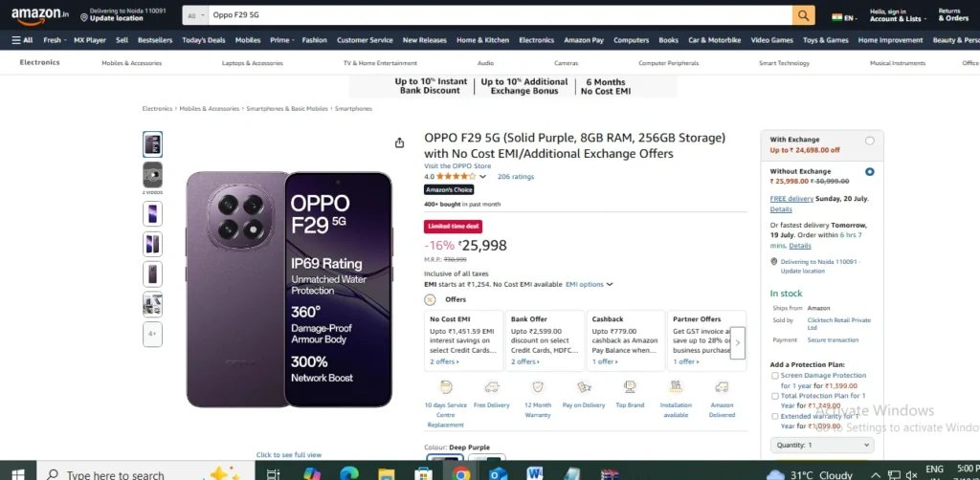
Task: Open Today's Deals menu item
Action: tap(204, 40)
